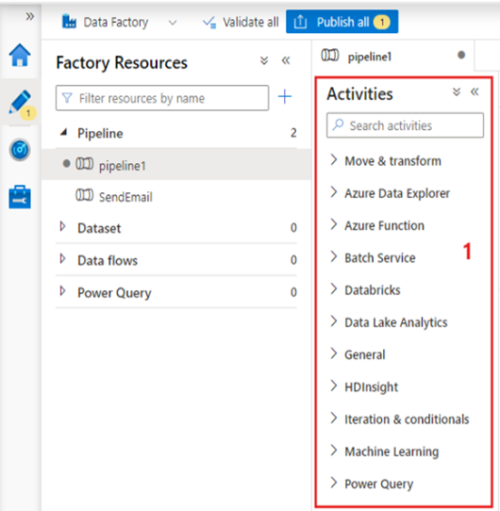Click the Pipeline count 2
This screenshot has height=511, width=500.
293,133
